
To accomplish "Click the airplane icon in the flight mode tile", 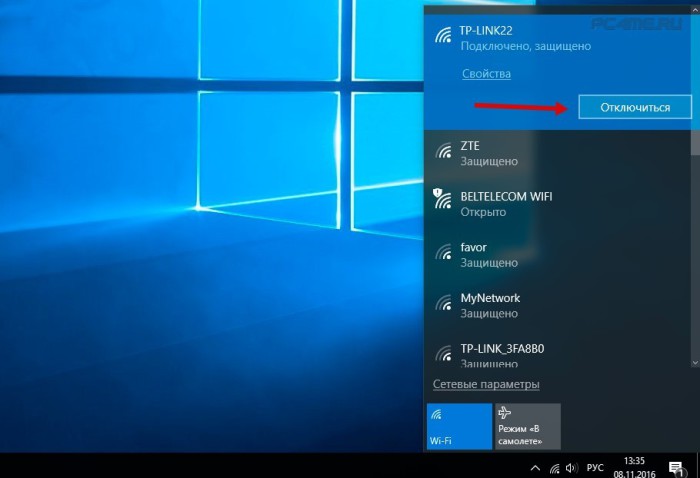I will (504, 412).
